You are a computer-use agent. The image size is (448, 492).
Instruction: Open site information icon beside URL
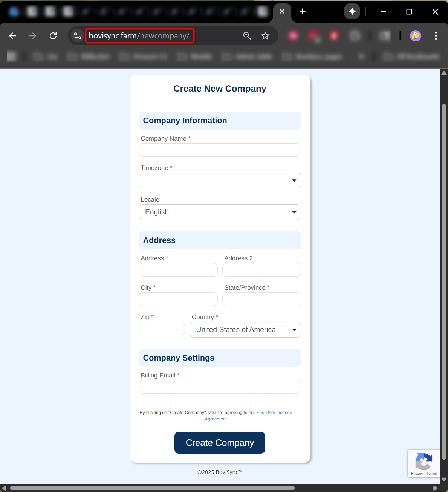[78, 36]
